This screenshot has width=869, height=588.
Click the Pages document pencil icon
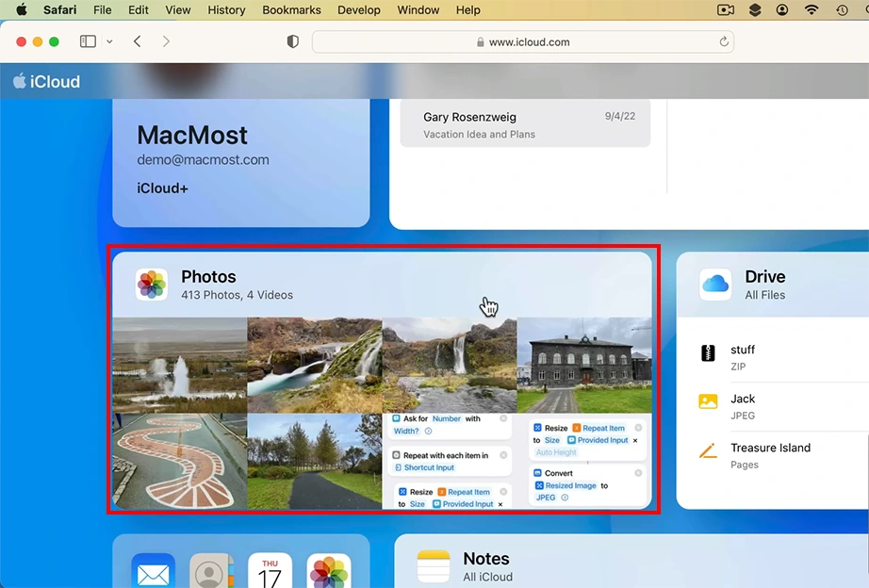708,450
